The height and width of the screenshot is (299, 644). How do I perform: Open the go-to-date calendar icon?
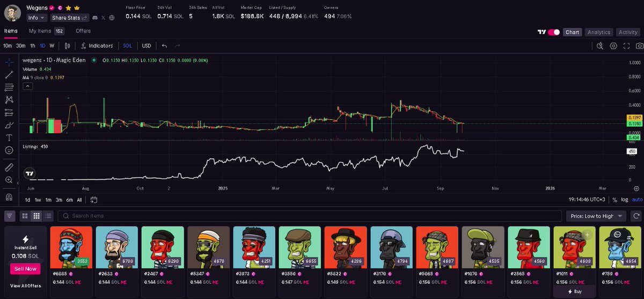pyautogui.click(x=94, y=200)
